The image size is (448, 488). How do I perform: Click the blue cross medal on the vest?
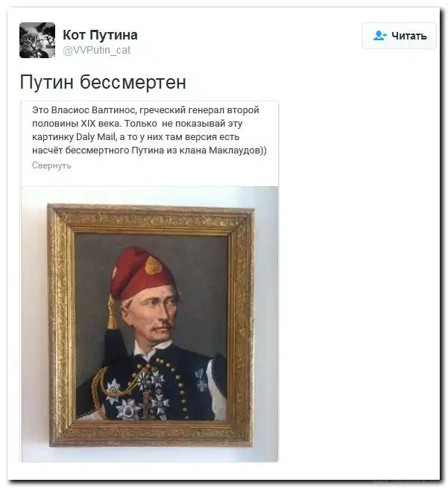coord(201,381)
